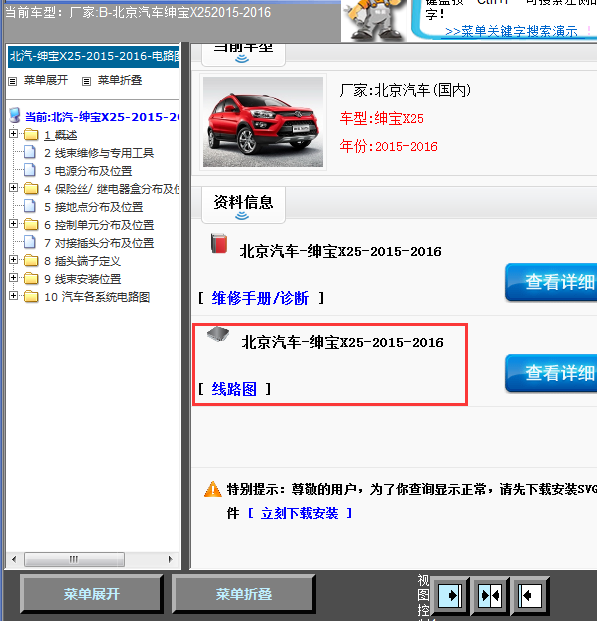Expand the 1 概述 folder node
The image size is (597, 621).
13,134
